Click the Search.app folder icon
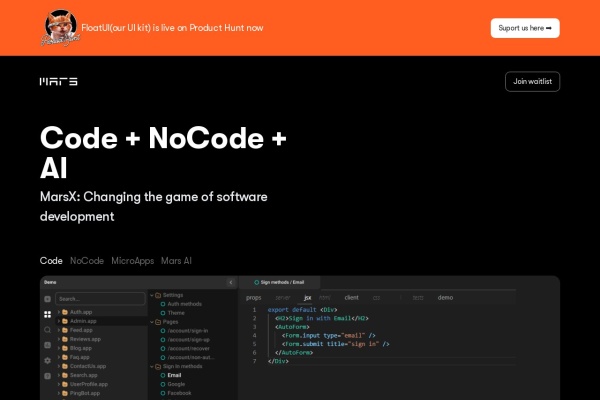This screenshot has height=400, width=600. point(65,375)
